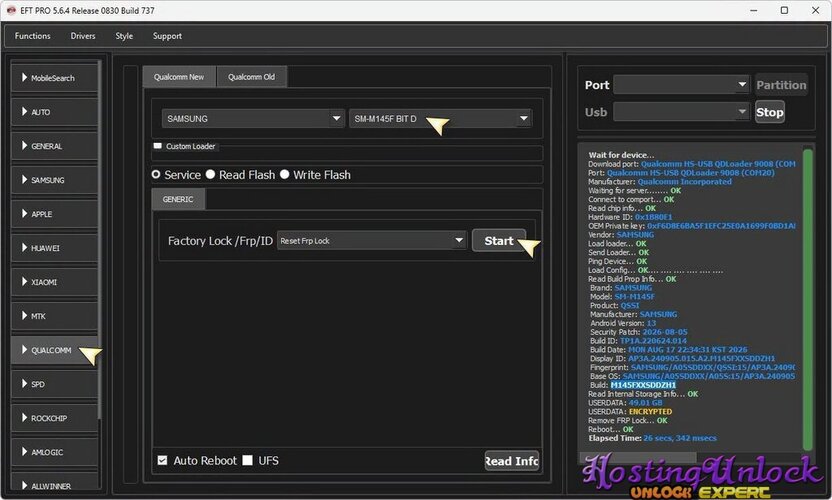Viewport: 832px width, 500px height.
Task: Expand the HUAWEI sidebar section
Action: 54,248
